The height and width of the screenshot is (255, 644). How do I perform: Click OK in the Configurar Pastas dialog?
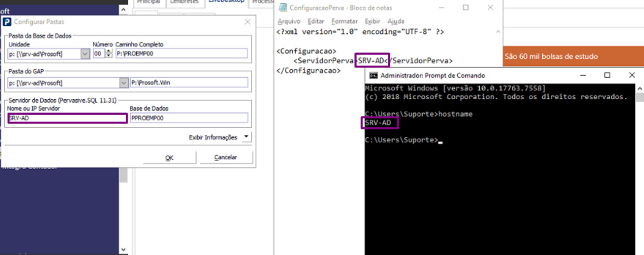[x=169, y=157]
